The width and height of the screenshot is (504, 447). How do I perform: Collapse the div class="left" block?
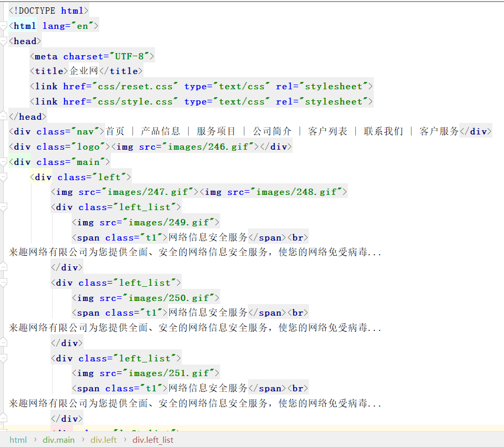coord(3,177)
